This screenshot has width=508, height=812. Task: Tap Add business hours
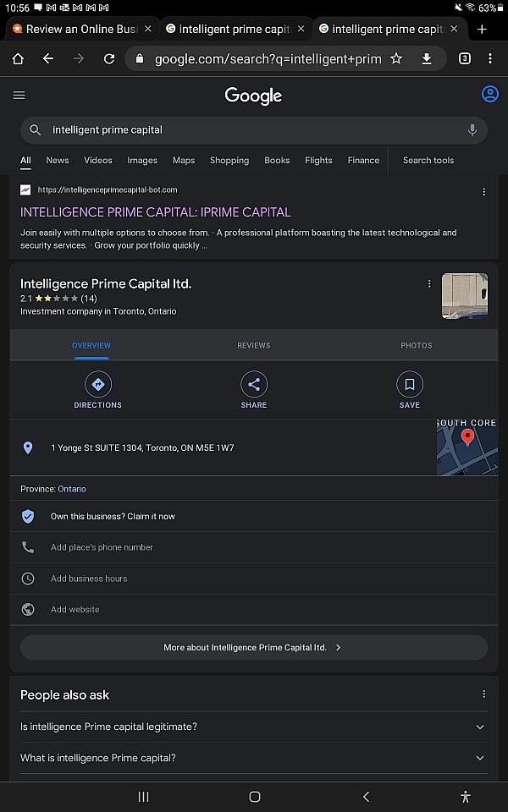pyautogui.click(x=89, y=579)
